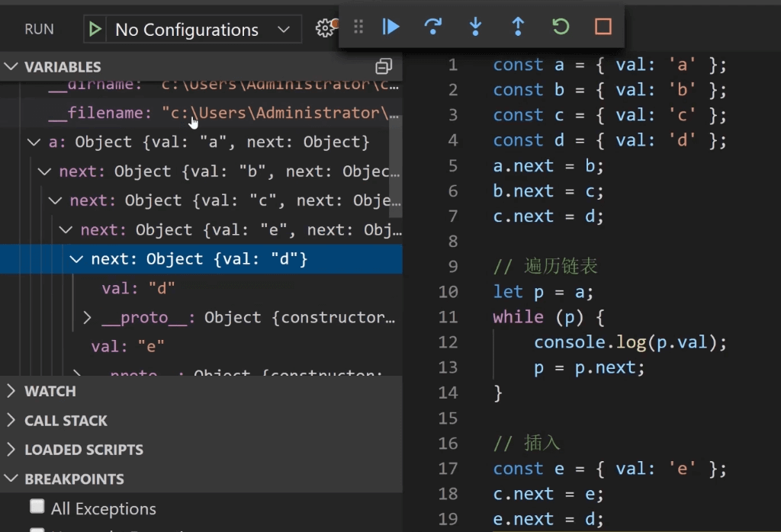Click code line 'c.next = d;'

(548, 216)
